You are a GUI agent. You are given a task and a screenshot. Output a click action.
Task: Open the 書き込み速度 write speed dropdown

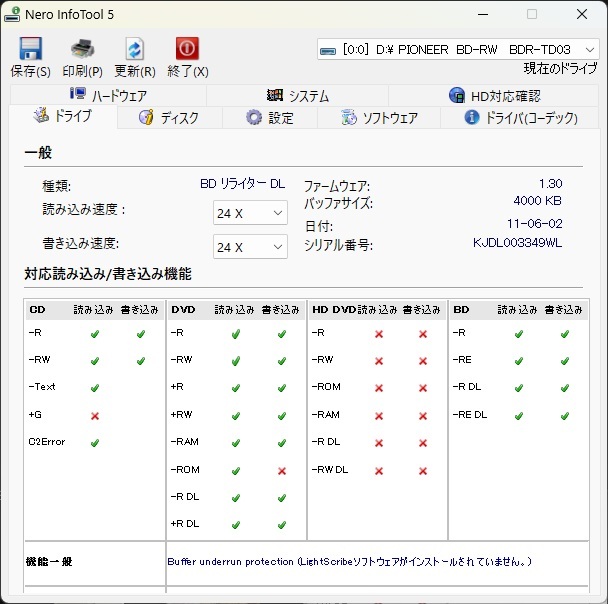[250, 247]
